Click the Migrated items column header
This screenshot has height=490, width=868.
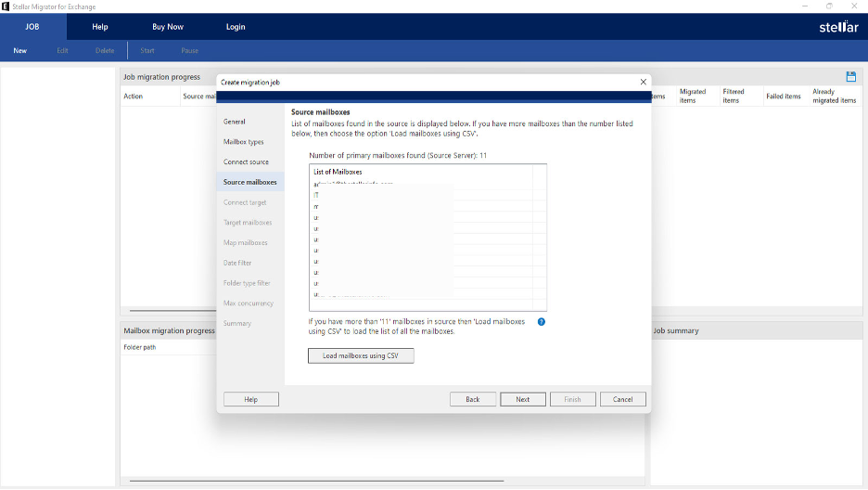[x=693, y=96]
